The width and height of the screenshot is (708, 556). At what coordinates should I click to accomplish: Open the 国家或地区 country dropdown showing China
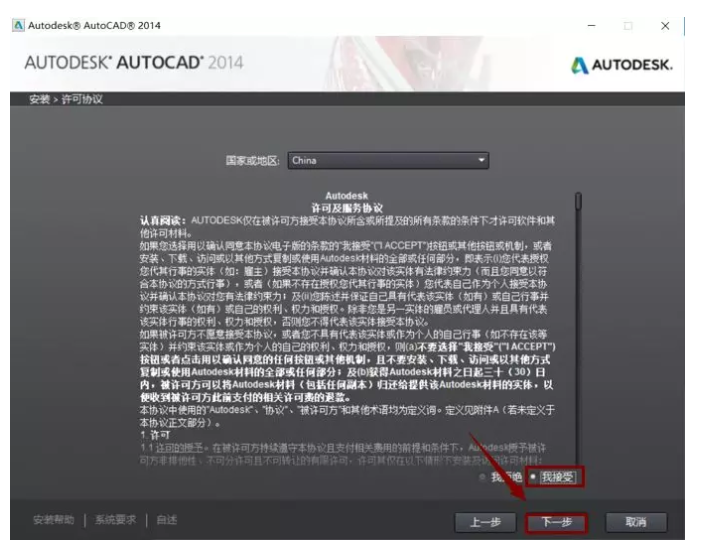click(x=388, y=160)
